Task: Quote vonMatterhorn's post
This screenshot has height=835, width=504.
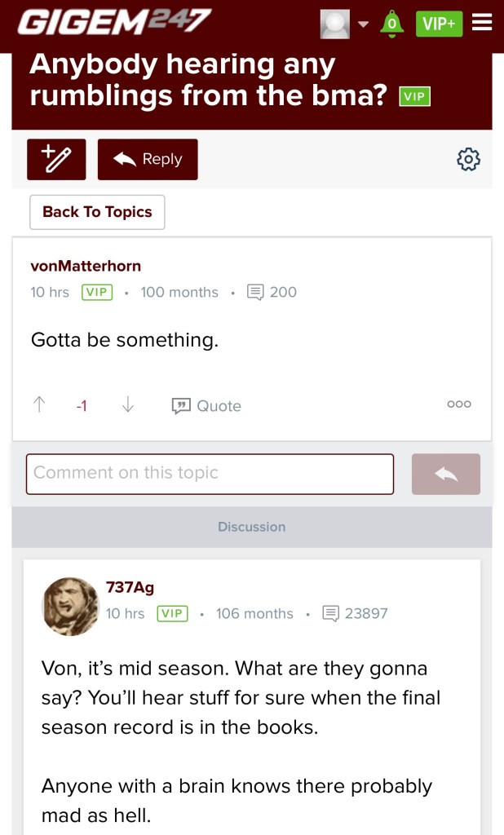Action: (207, 405)
